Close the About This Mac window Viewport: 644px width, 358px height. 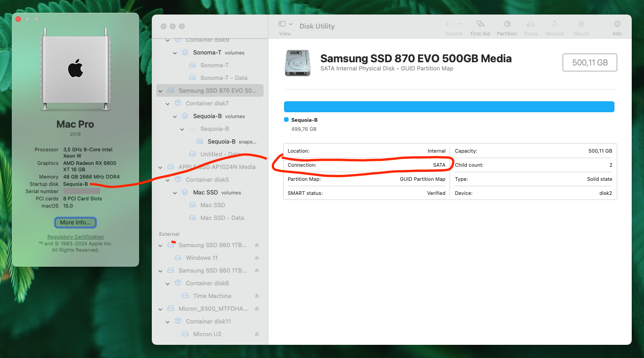coord(18,19)
